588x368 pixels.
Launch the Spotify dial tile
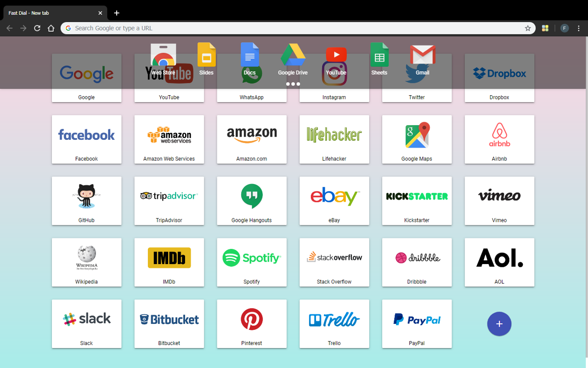tap(252, 262)
